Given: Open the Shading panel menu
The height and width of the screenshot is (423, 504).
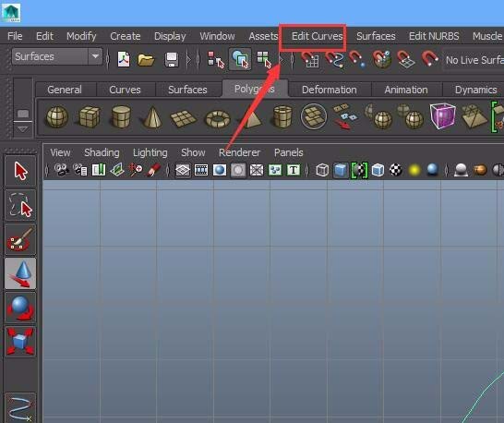Looking at the screenshot, I should click(102, 152).
